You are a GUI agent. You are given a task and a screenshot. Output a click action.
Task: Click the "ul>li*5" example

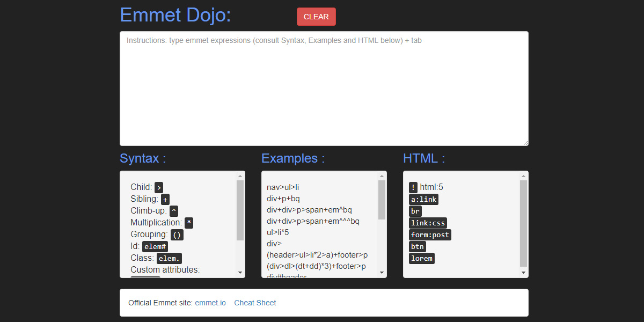click(279, 232)
